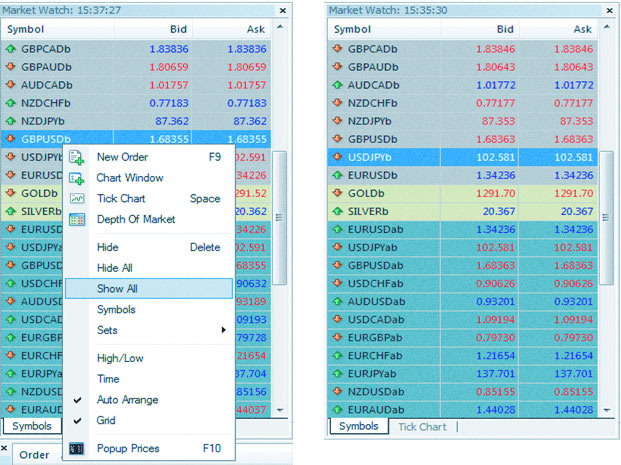
Task: Disable the Grid checkmark option
Action: coord(106,421)
